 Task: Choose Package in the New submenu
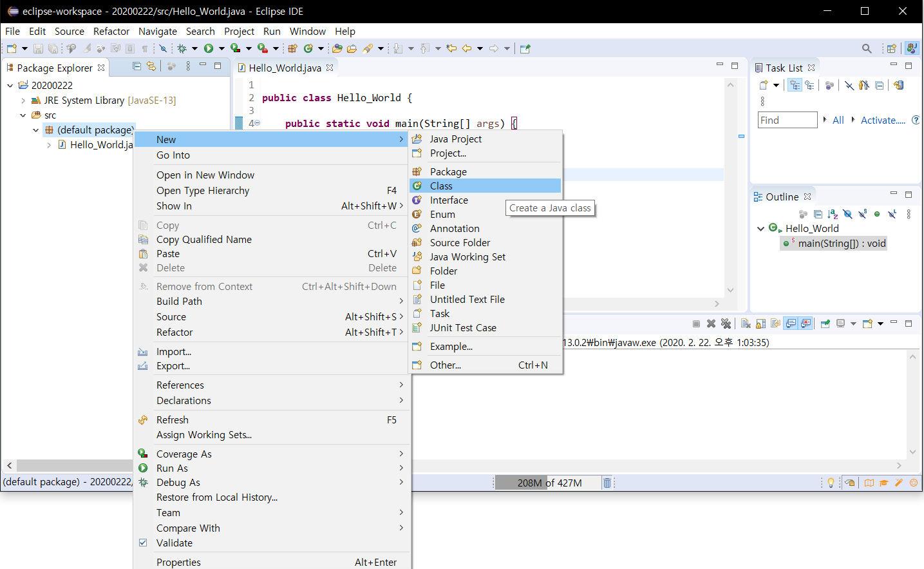[486, 171]
